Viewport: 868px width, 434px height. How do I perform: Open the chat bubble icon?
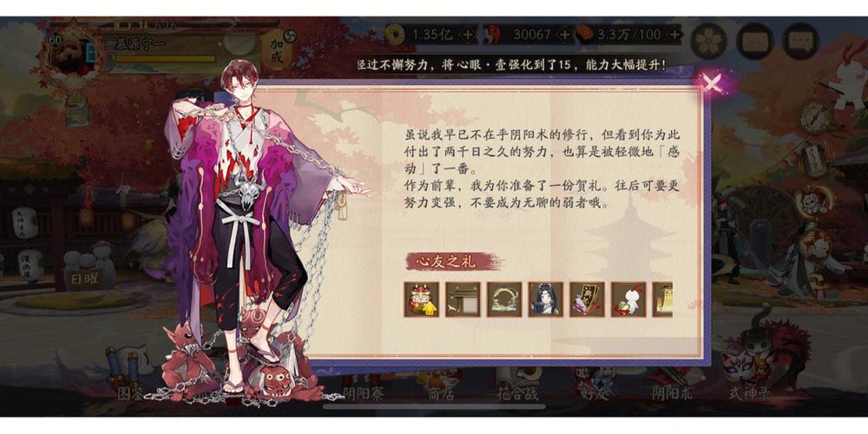point(800,41)
